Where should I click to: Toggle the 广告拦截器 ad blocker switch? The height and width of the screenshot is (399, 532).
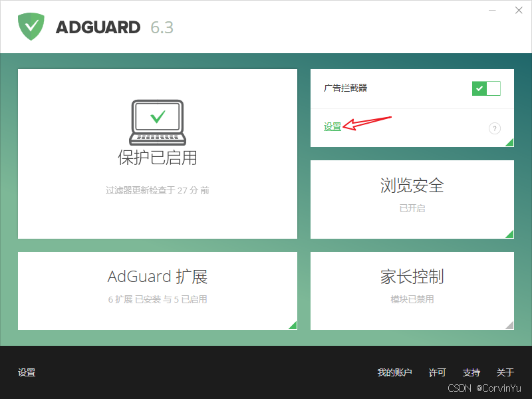coord(486,88)
